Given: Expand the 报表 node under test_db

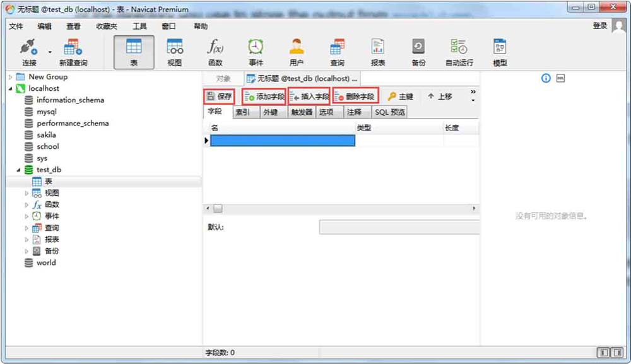Looking at the screenshot, I should click(x=27, y=240).
